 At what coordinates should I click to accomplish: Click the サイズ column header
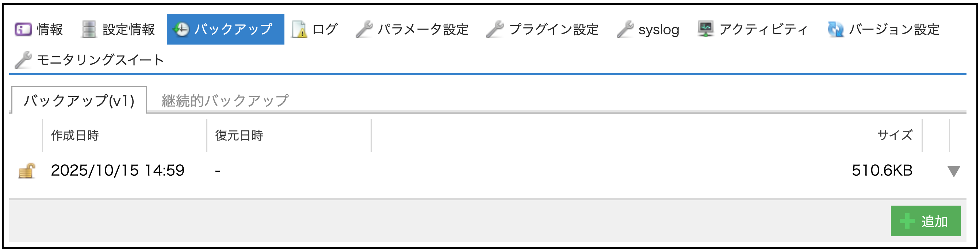[895, 135]
